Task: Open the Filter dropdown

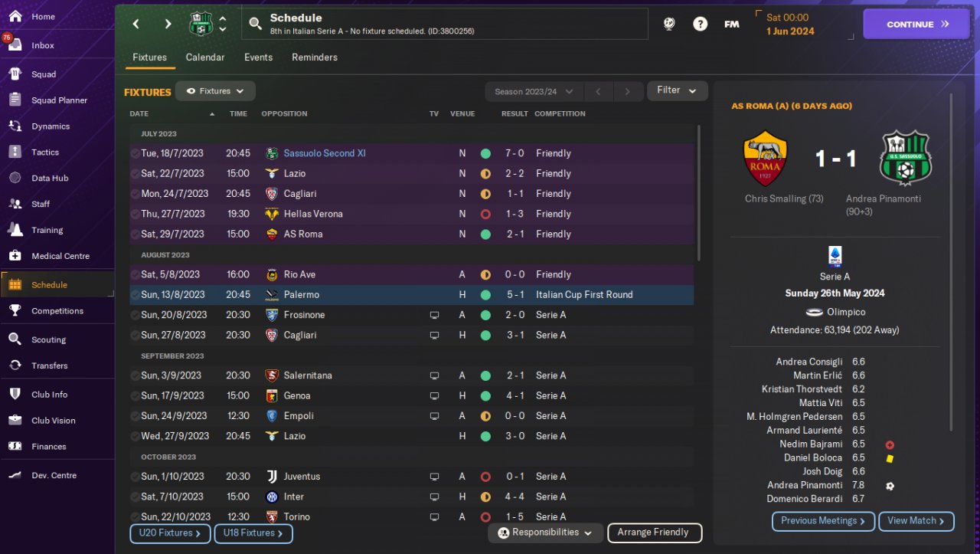Action: point(677,90)
